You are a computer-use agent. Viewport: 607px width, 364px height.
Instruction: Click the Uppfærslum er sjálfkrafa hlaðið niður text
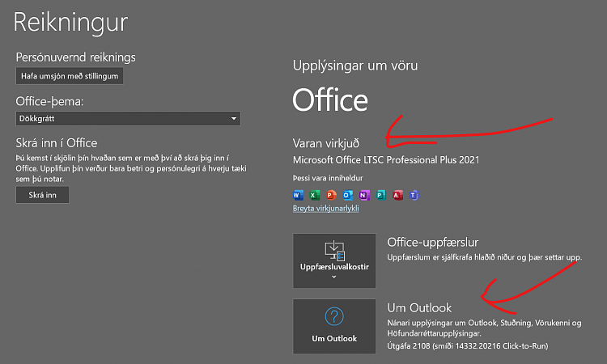click(x=484, y=257)
